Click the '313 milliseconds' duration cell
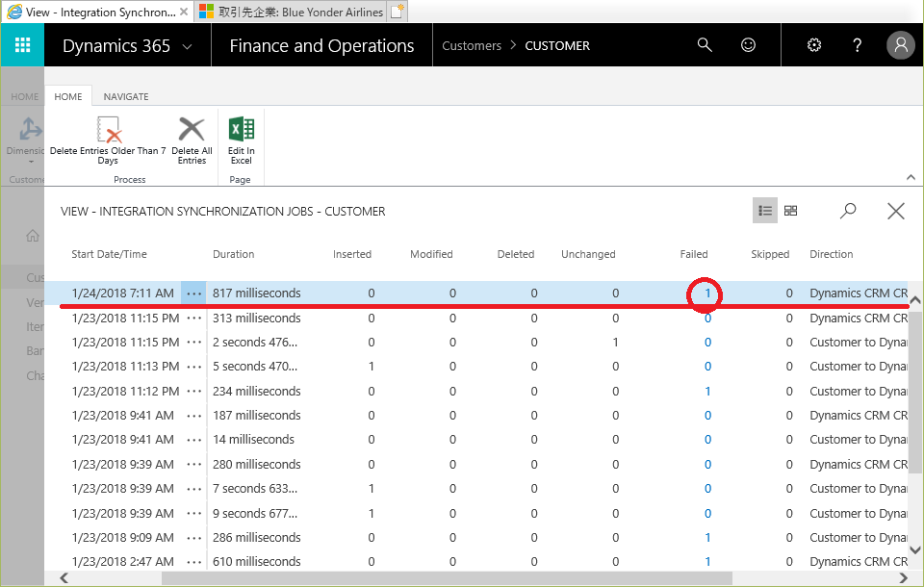The width and height of the screenshot is (924, 587). pyautogui.click(x=256, y=319)
